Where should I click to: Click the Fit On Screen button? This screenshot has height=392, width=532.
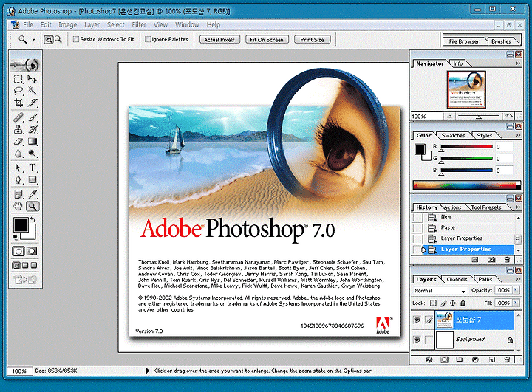267,40
